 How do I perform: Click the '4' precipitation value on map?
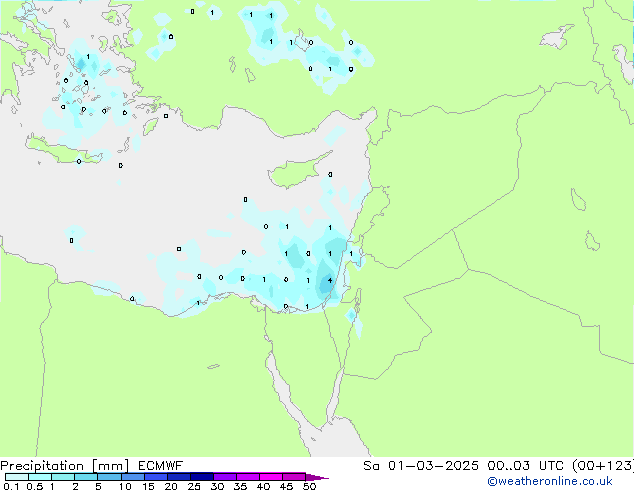[x=330, y=280]
